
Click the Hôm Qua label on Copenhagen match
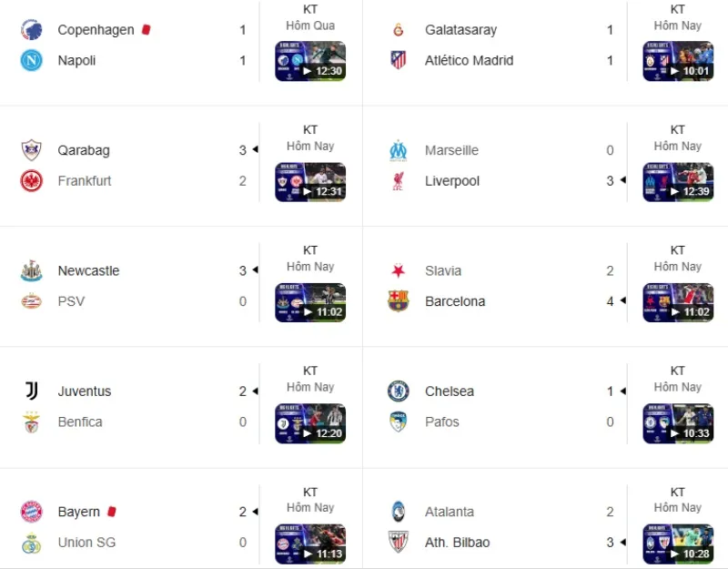pos(310,25)
